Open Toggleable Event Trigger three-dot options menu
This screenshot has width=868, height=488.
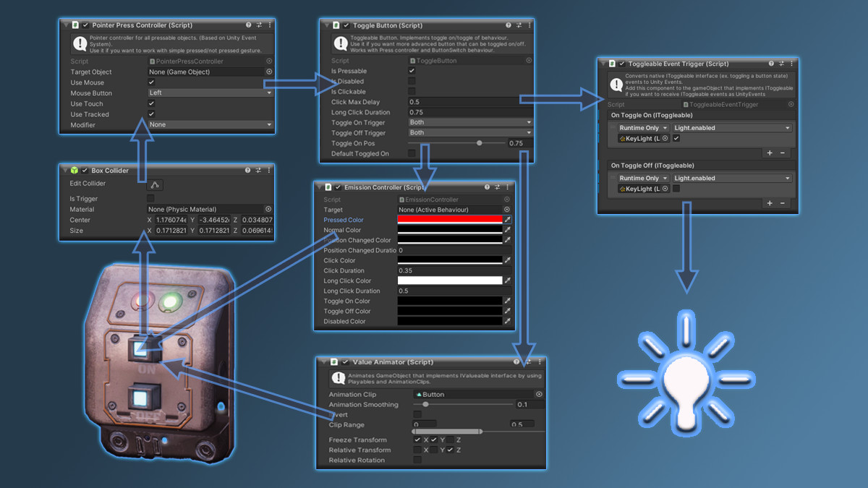[x=791, y=64]
